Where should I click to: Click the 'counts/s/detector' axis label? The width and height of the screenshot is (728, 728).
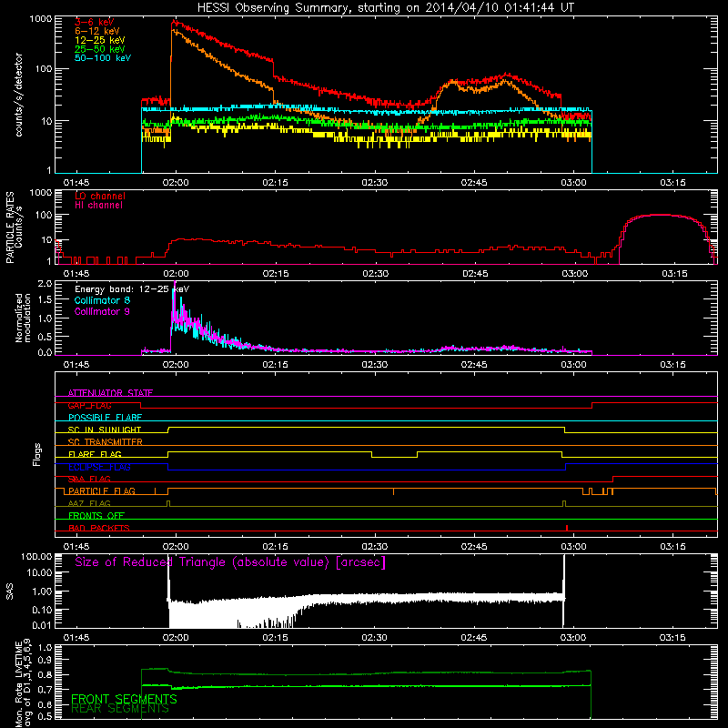click(x=19, y=95)
